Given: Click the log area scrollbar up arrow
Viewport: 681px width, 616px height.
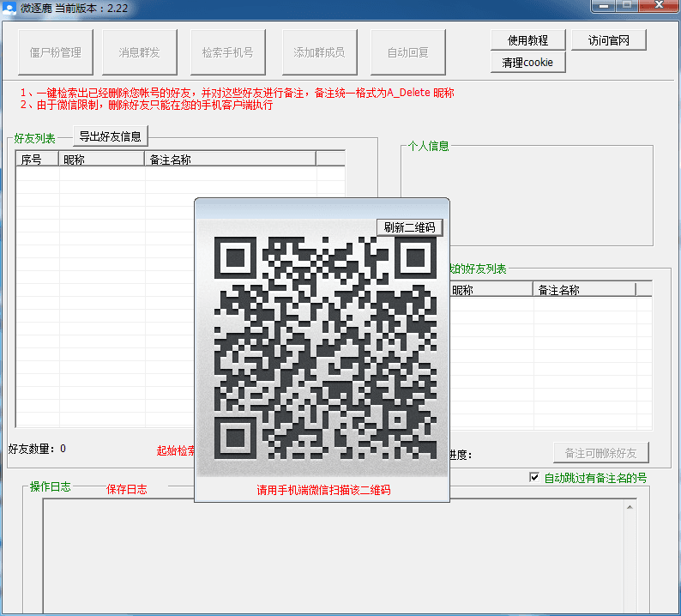Looking at the screenshot, I should [x=631, y=507].
